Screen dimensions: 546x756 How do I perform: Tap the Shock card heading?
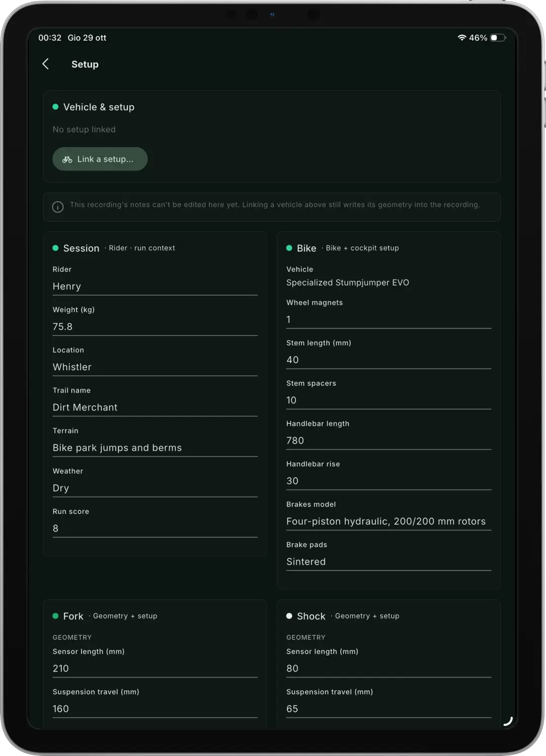click(311, 616)
